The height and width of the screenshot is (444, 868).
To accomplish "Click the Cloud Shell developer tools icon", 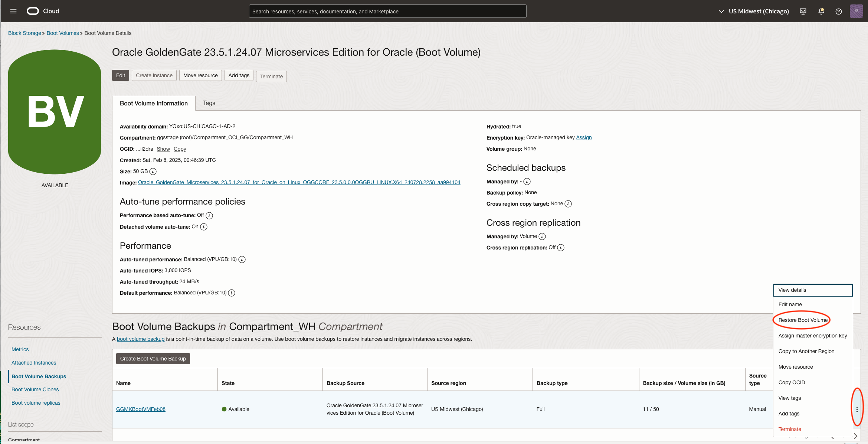I will tap(803, 12).
